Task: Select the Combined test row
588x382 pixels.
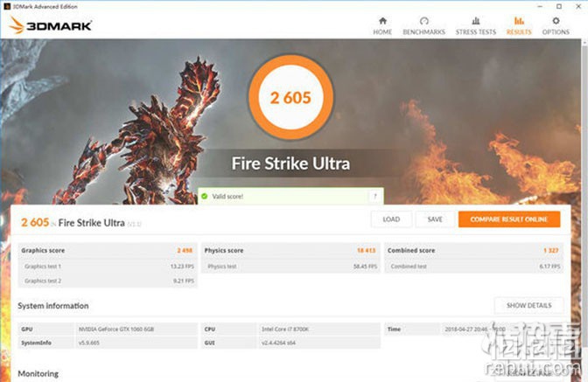Action: point(474,267)
